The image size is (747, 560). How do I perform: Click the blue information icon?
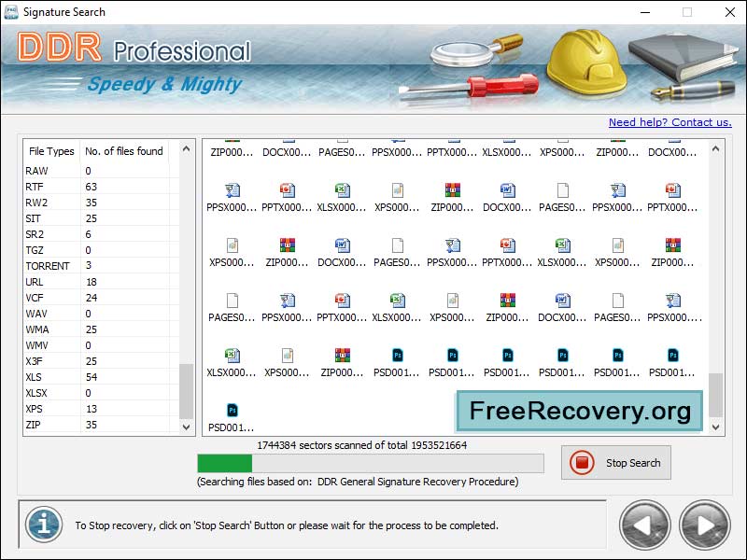pyautogui.click(x=44, y=525)
